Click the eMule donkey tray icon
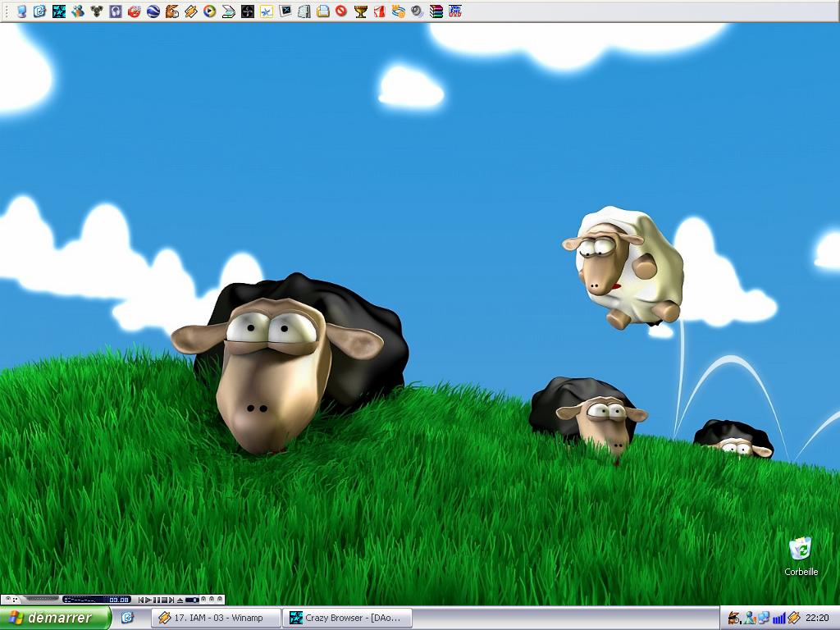Viewport: 840px width, 630px height. pos(734,618)
